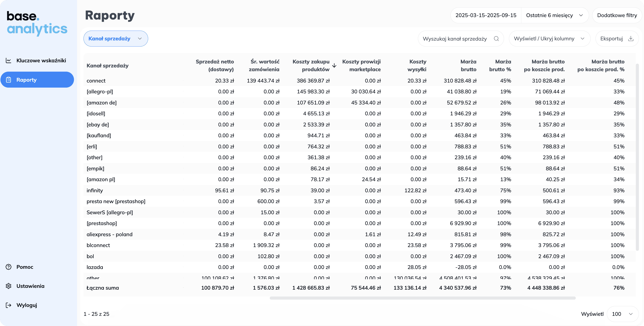Open the Kanał sprzedaży dropdown
The image size is (644, 326).
(x=116, y=39)
